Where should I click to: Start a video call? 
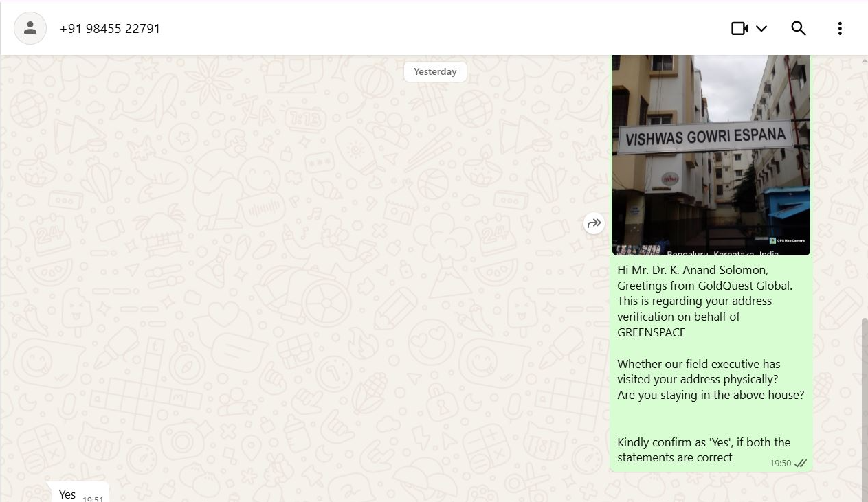pos(739,28)
